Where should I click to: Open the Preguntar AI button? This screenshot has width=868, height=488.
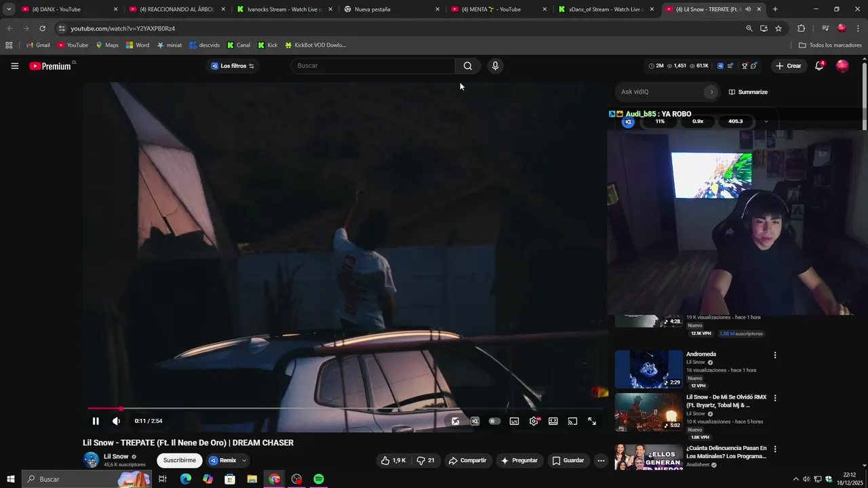pos(519,460)
